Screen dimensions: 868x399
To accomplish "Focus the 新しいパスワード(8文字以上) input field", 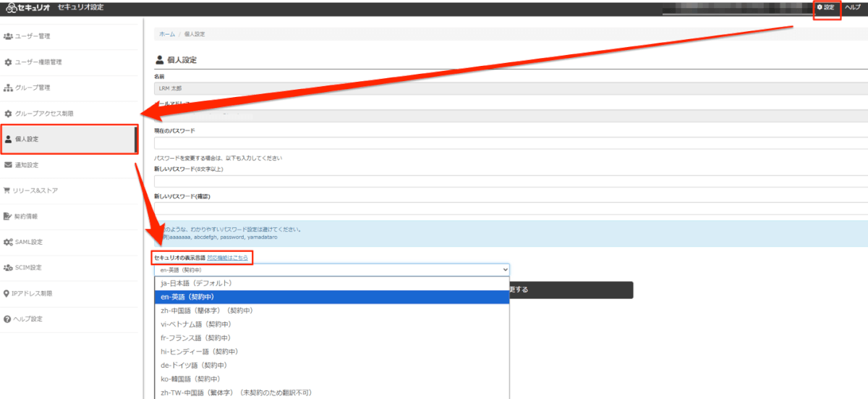I will [511, 181].
